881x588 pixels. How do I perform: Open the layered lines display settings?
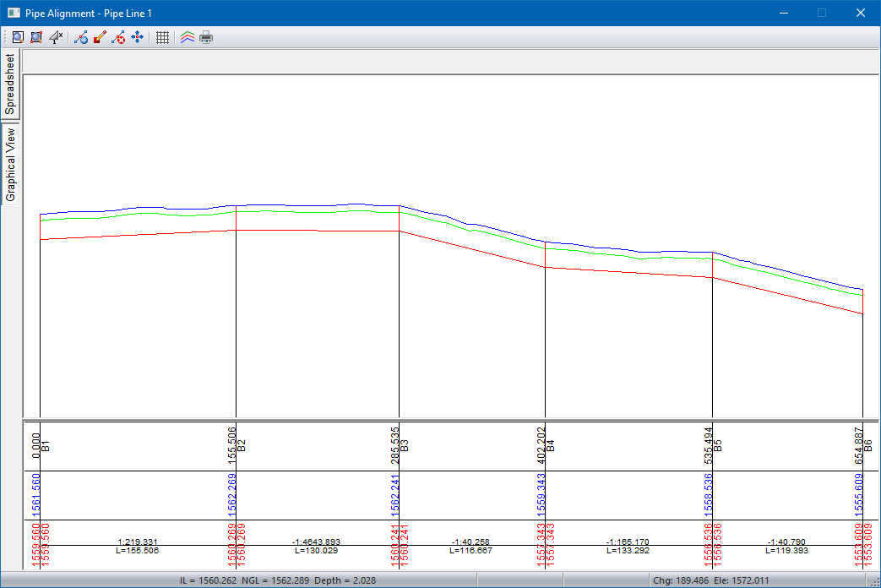point(188,38)
